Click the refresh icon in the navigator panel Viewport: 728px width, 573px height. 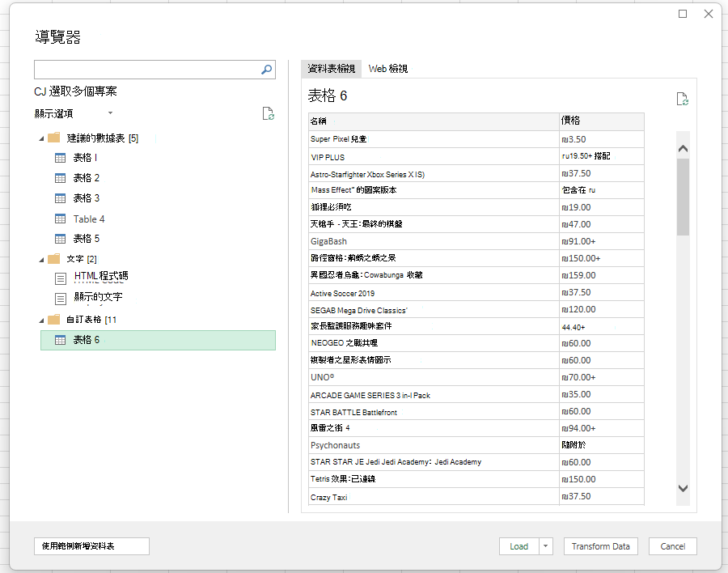(268, 113)
